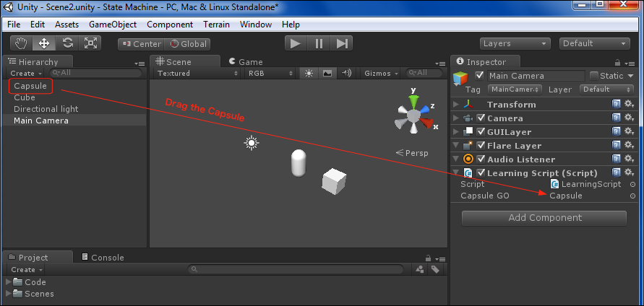
Task: Expand the Camera component
Action: point(456,118)
